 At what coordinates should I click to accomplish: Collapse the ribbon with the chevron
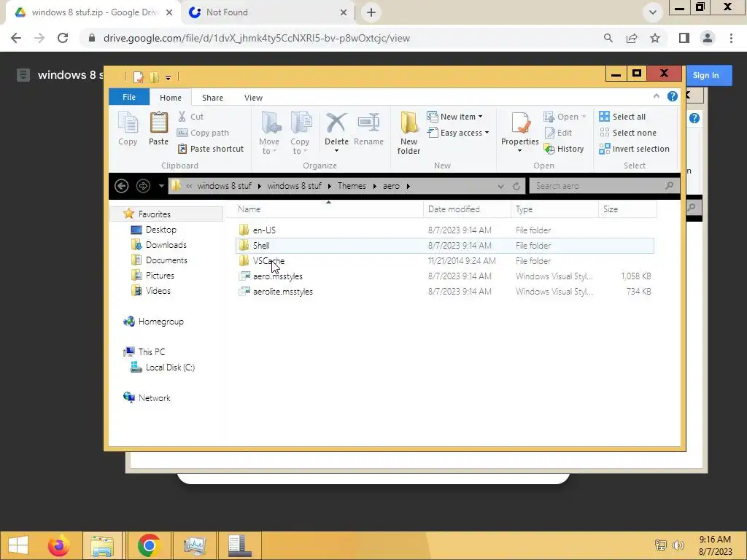[657, 97]
